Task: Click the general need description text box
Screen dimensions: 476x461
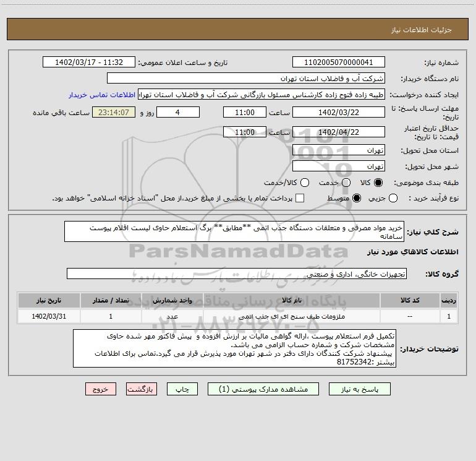Action: pos(234,232)
